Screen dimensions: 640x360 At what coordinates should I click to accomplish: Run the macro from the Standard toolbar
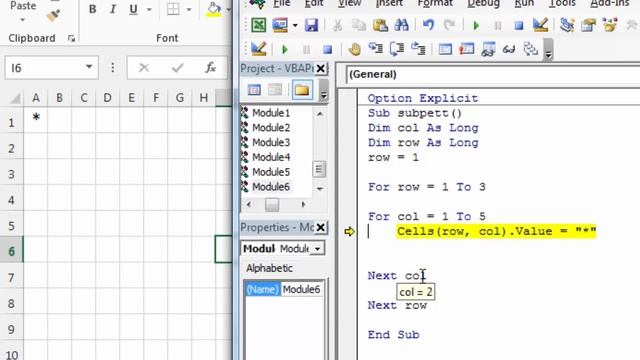pos(476,26)
